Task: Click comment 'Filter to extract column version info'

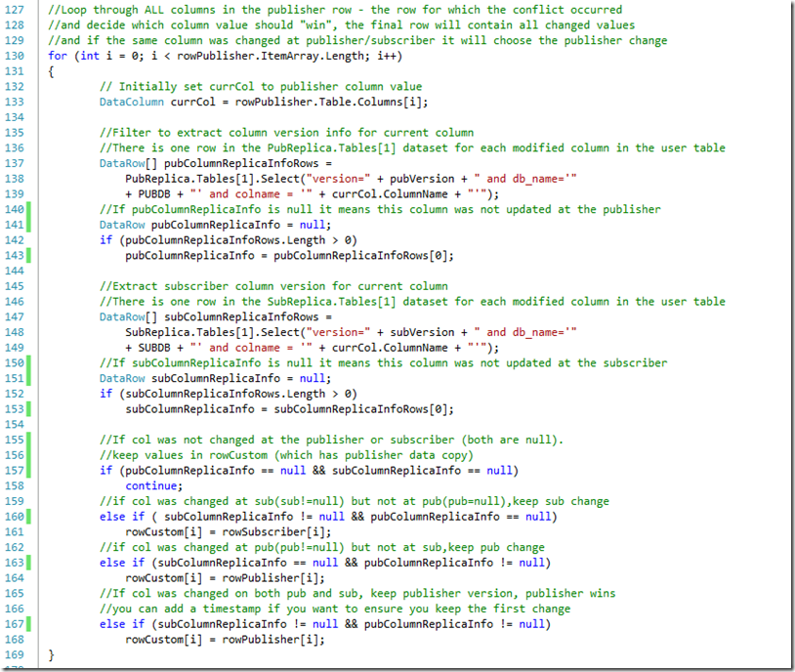Action: [x=286, y=133]
